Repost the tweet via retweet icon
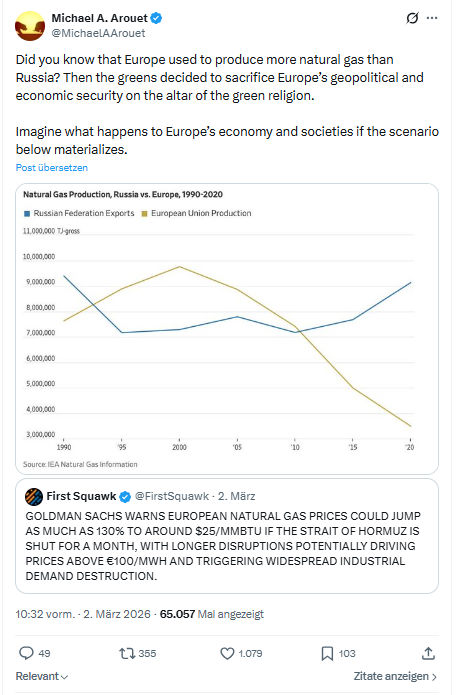The image size is (456, 695). [x=127, y=653]
